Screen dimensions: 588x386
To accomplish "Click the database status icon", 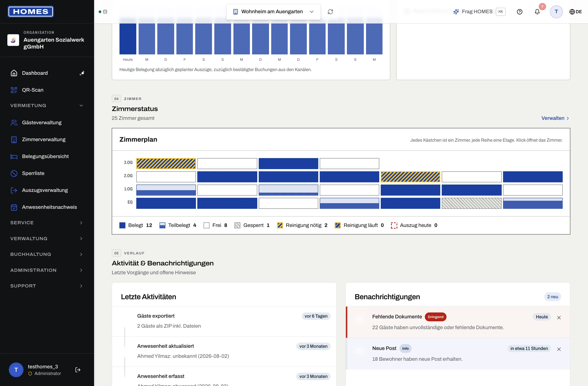I will pos(105,12).
